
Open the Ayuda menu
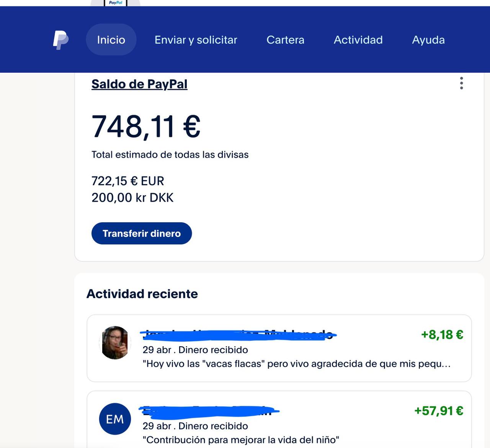tap(428, 40)
